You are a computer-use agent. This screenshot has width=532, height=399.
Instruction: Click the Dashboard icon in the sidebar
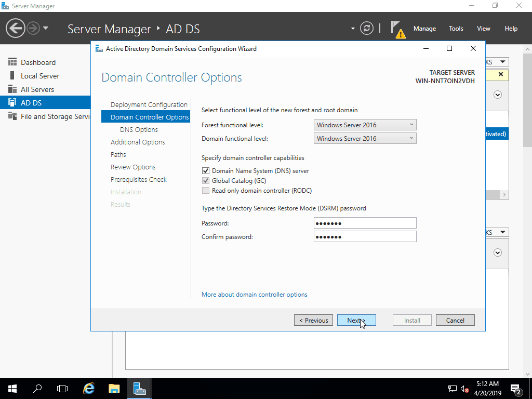(x=12, y=62)
